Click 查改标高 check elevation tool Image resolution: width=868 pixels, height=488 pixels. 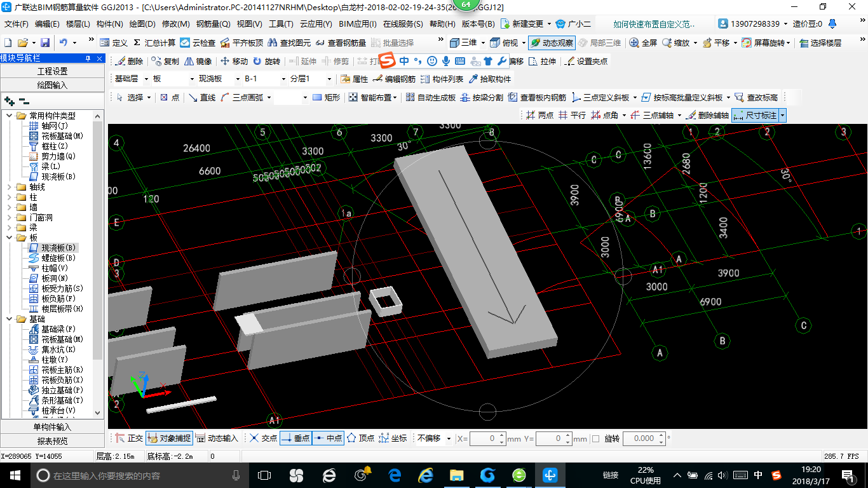756,97
